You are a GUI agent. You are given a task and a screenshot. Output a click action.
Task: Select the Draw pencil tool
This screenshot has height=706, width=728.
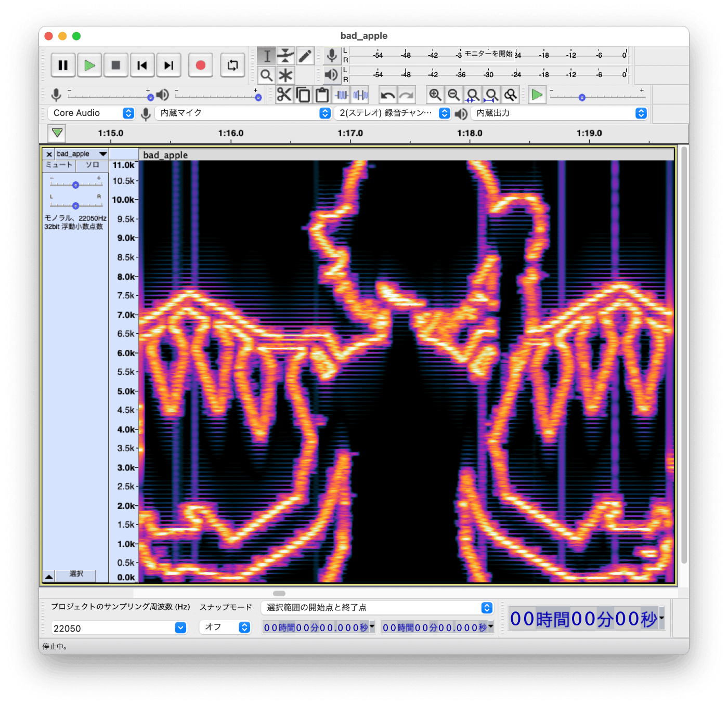pos(305,56)
